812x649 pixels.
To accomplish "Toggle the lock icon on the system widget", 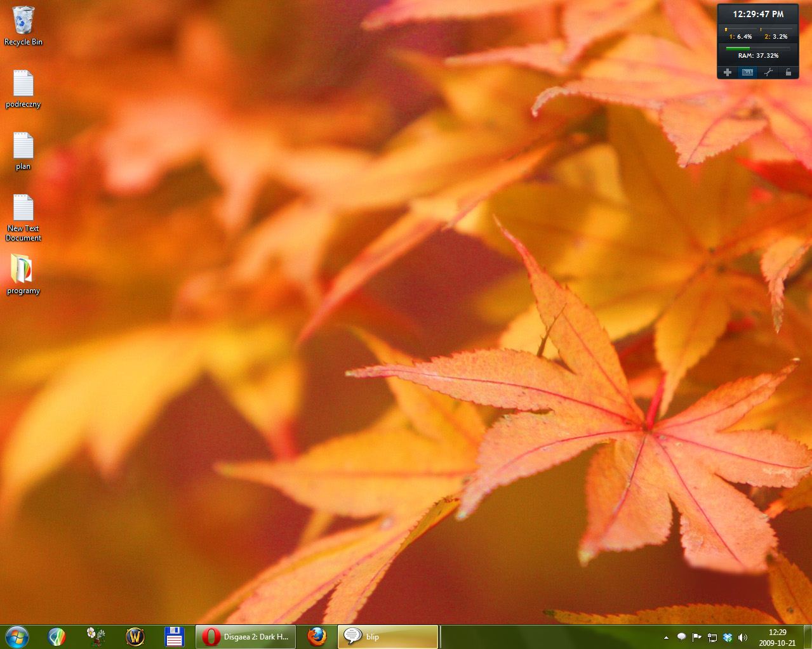I will [788, 72].
